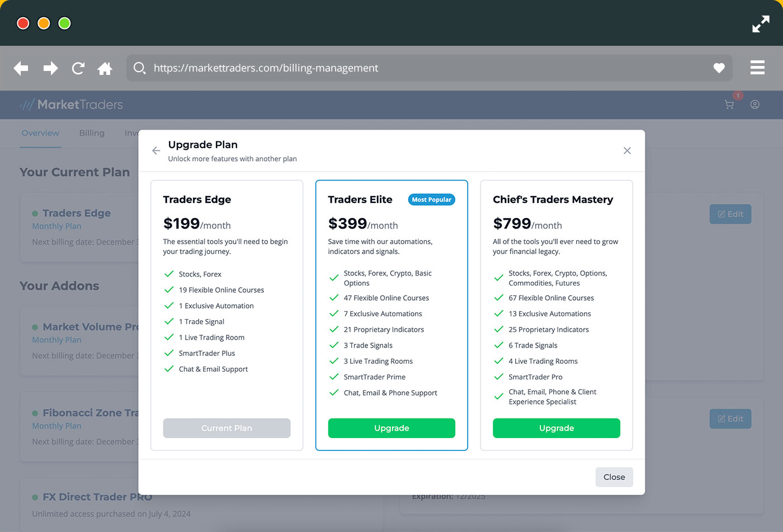Image resolution: width=783 pixels, height=532 pixels.
Task: Click checkmark beside 'Stocks, Forex' in Traders Edge
Action: [x=169, y=274]
